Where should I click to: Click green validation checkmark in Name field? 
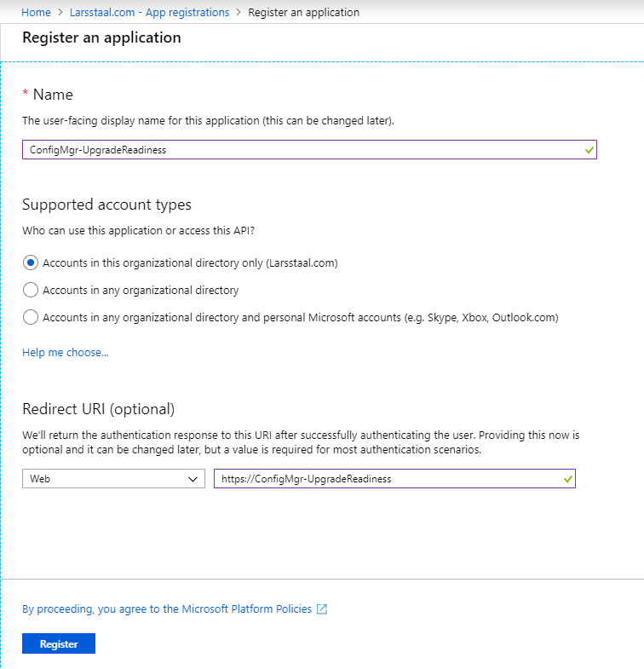589,149
